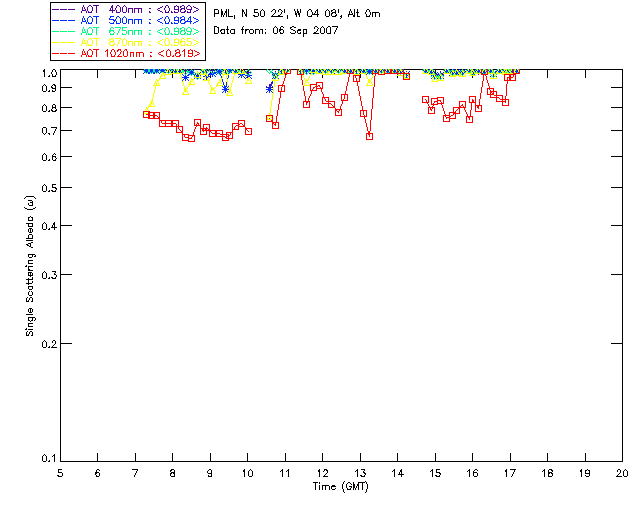Click the AOT 675nm legend entry

(126, 31)
